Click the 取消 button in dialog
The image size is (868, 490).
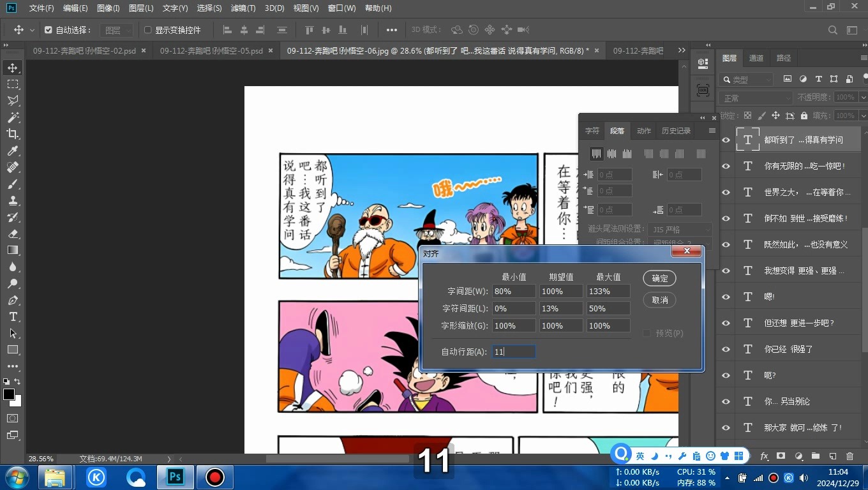(660, 300)
